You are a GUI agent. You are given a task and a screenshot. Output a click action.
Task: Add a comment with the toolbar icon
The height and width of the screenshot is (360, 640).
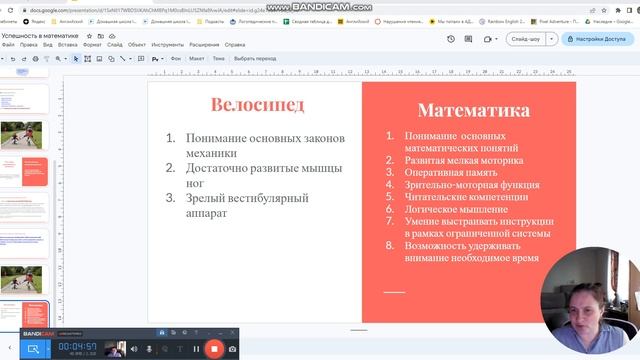(x=141, y=59)
